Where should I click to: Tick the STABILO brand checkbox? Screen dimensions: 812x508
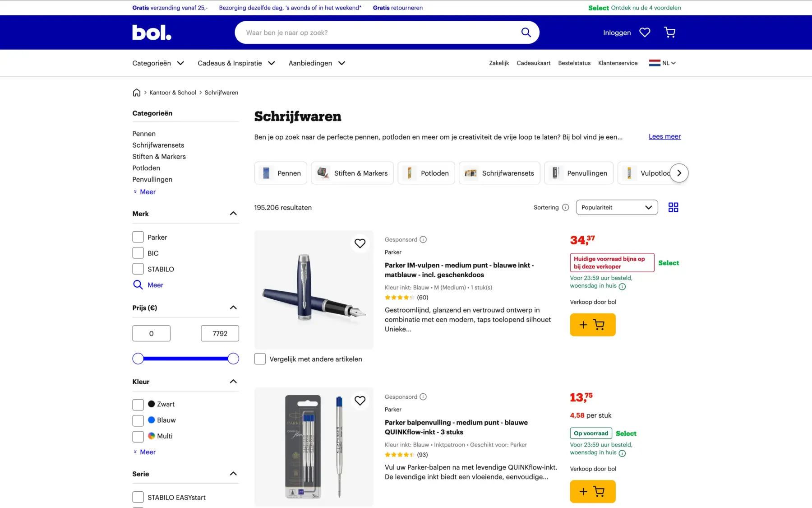click(x=138, y=269)
